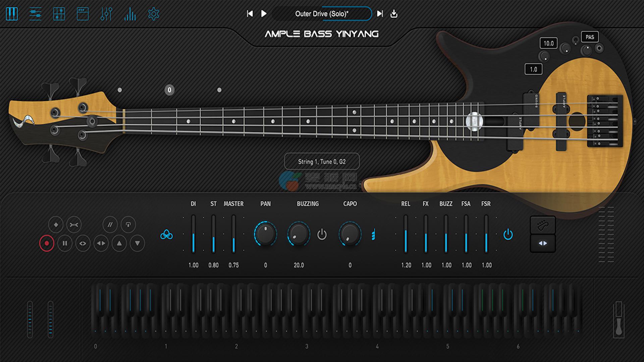
Task: Click the BUZZING knob
Action: click(299, 234)
